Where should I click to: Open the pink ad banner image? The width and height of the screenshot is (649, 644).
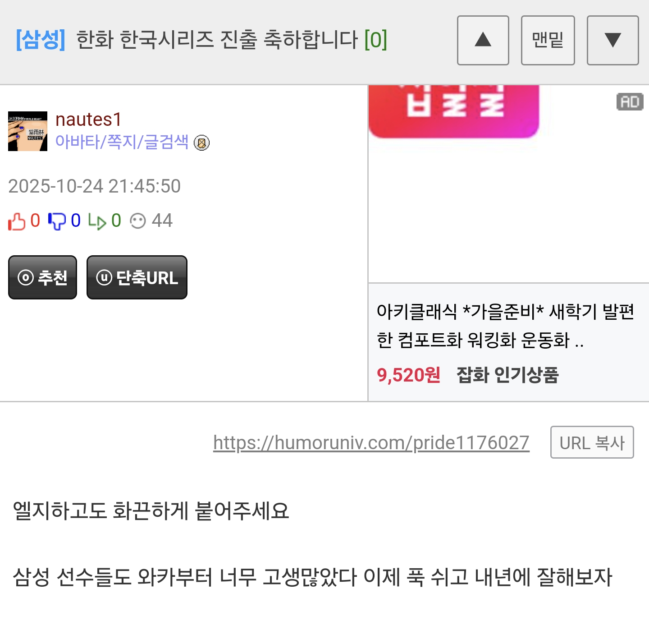454,111
